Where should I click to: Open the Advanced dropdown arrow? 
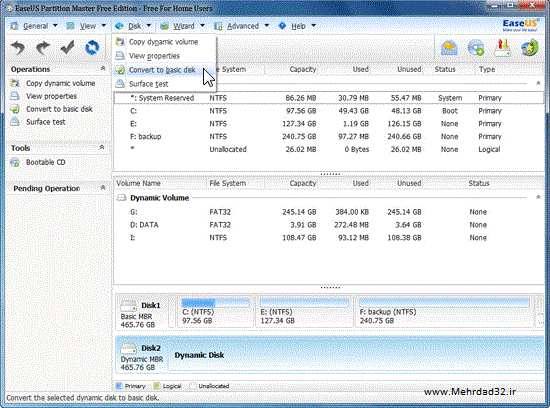coord(267,26)
